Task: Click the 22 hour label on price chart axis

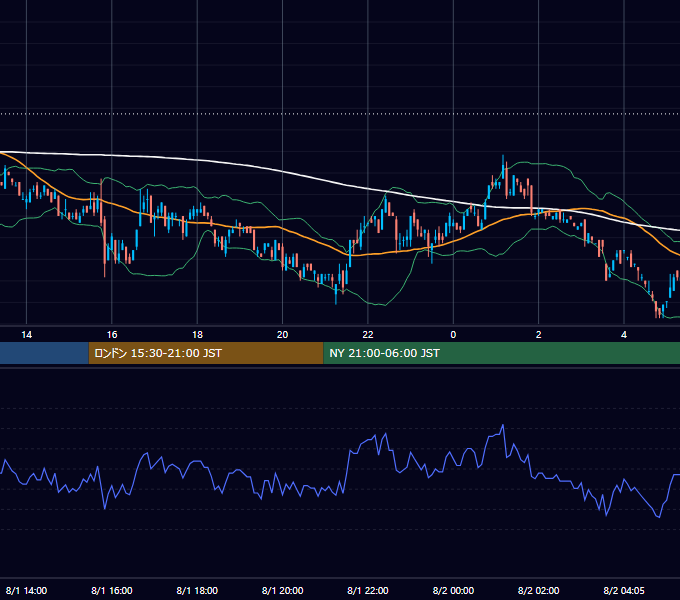Action: click(x=368, y=335)
